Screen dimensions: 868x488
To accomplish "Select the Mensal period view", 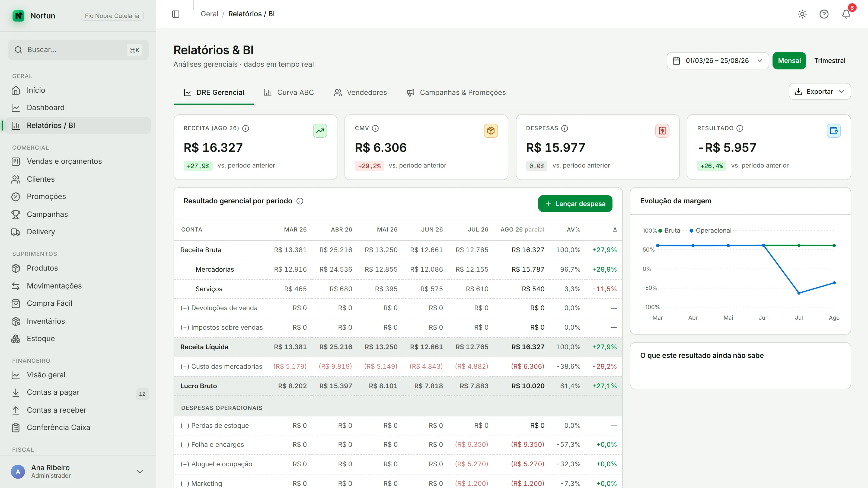I will coord(789,61).
